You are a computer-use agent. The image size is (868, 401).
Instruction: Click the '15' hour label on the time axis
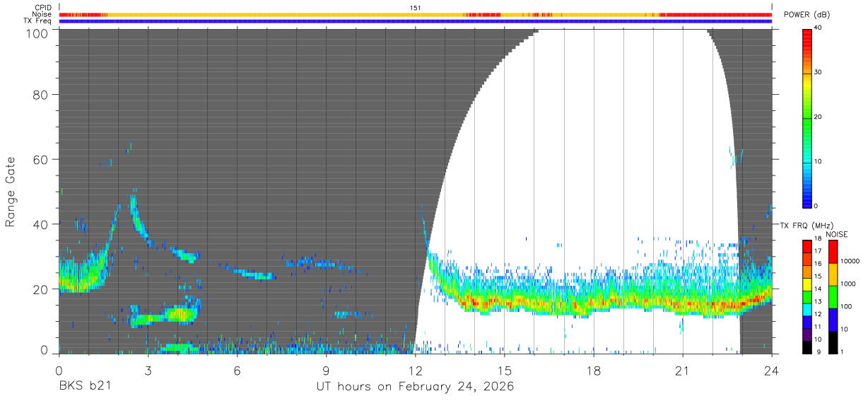[505, 371]
